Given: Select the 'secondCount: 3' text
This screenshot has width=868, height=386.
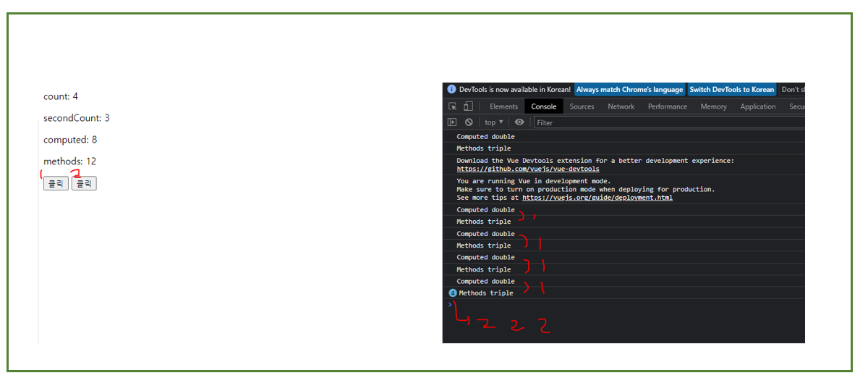Looking at the screenshot, I should point(77,118).
